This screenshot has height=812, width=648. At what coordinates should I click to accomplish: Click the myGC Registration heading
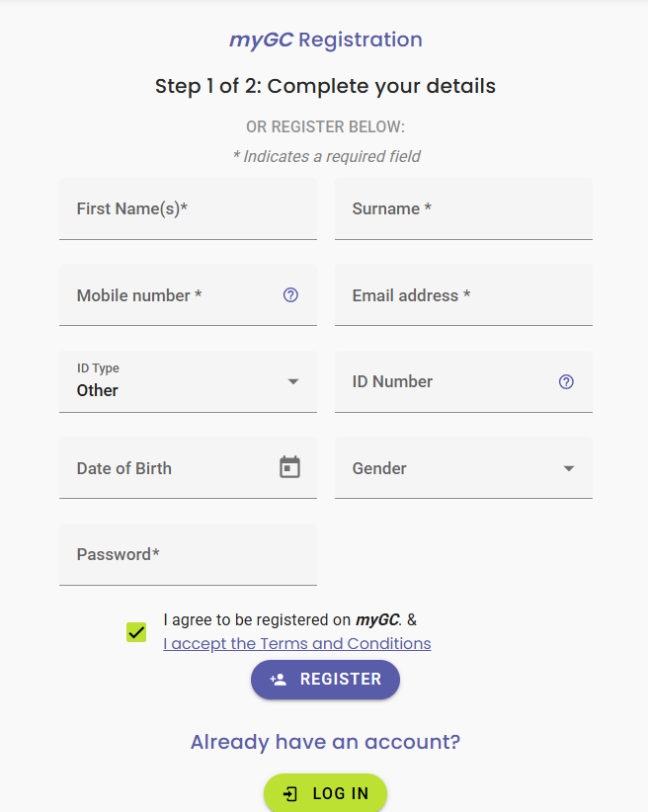[x=326, y=41]
